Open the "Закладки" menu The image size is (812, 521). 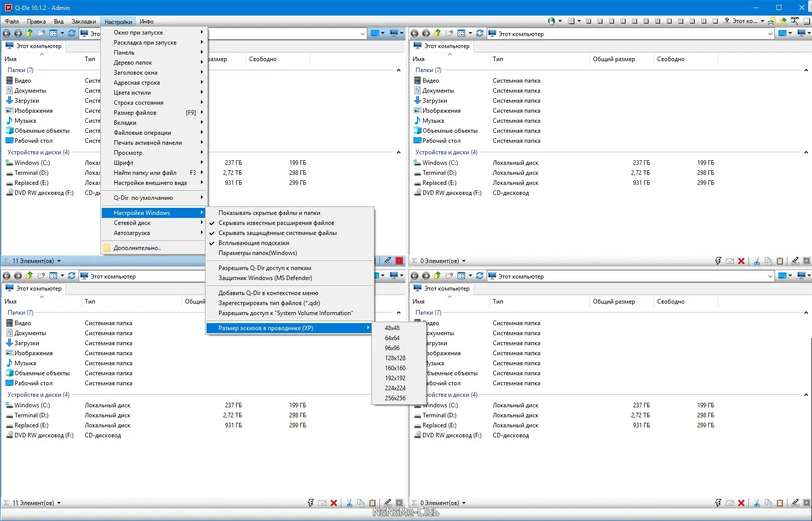point(84,22)
